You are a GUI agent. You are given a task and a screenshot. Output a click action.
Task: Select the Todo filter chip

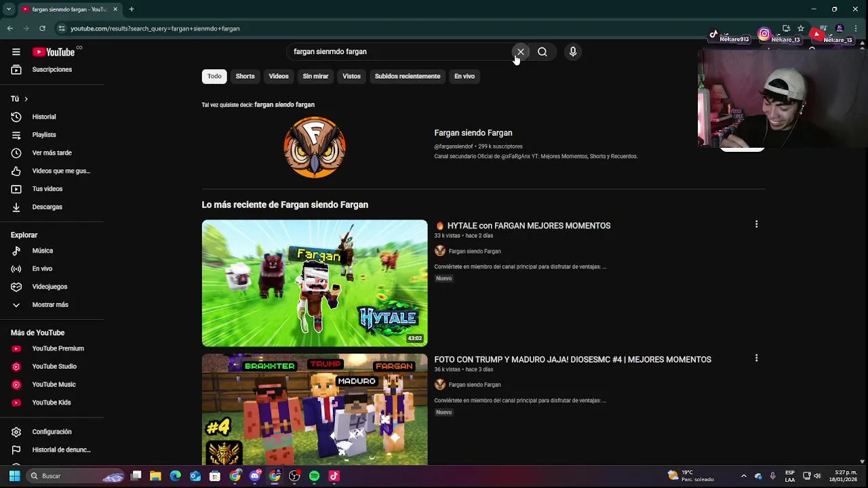tap(214, 76)
